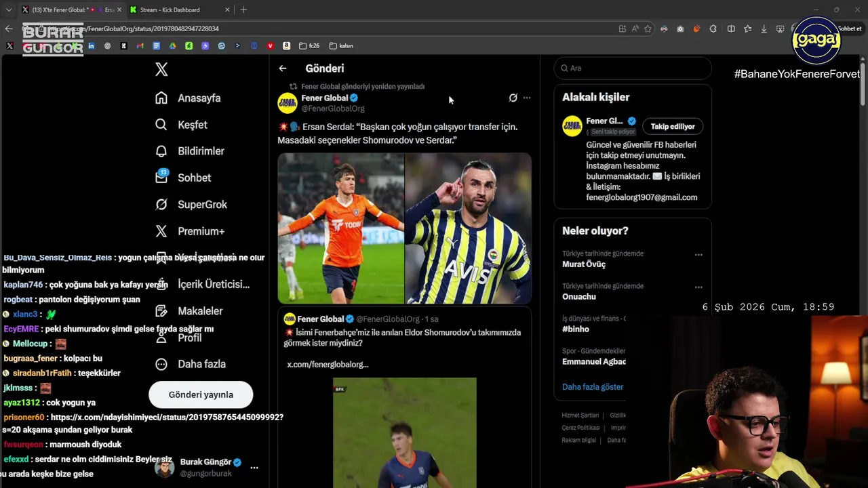
Task: Click the browser back arrow
Action: point(8,28)
